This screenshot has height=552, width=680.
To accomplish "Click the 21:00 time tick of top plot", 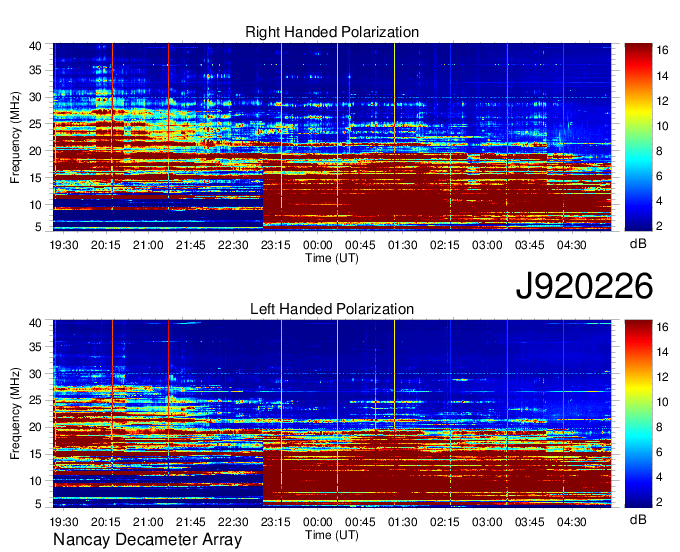I will (148, 245).
